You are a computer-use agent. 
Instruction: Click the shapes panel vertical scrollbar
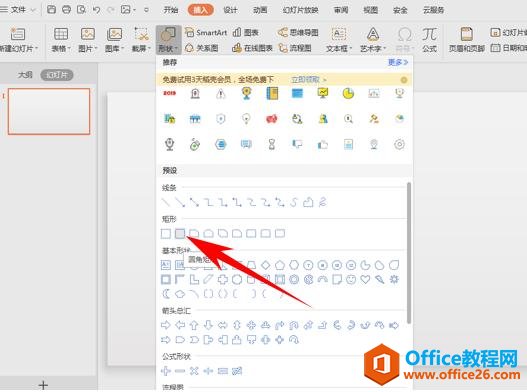click(409, 252)
